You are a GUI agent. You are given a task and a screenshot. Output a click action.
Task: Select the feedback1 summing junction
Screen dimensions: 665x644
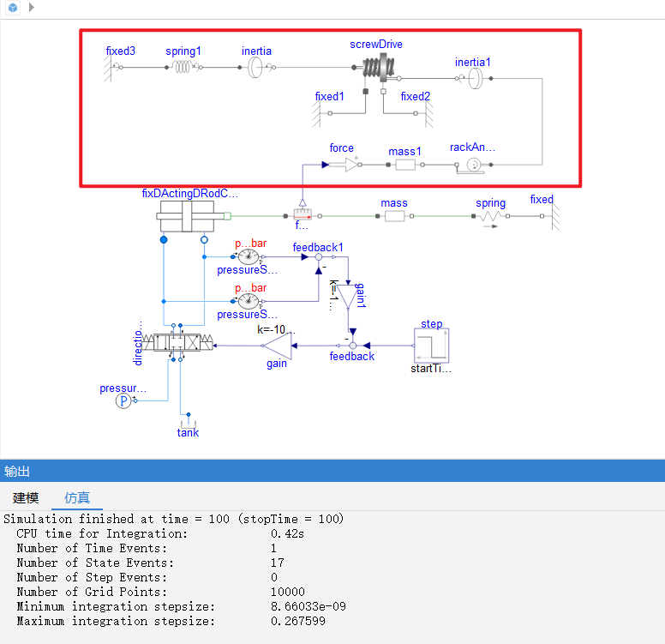[319, 257]
